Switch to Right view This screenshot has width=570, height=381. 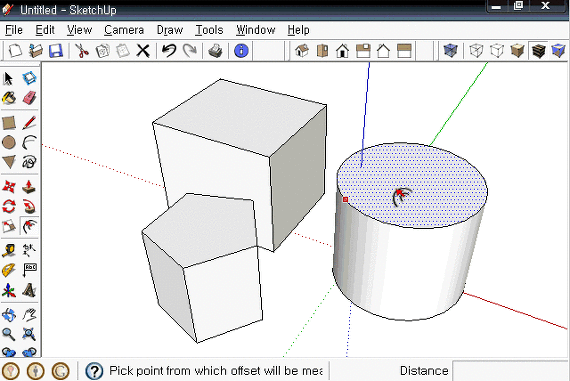[x=363, y=51]
